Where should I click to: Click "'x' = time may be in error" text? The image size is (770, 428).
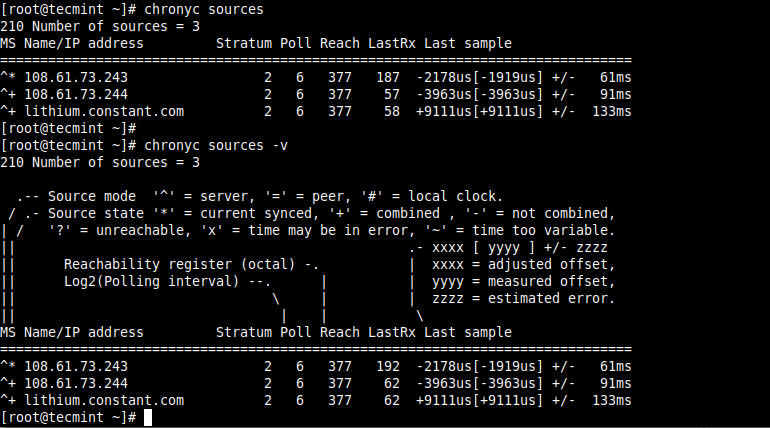point(307,231)
